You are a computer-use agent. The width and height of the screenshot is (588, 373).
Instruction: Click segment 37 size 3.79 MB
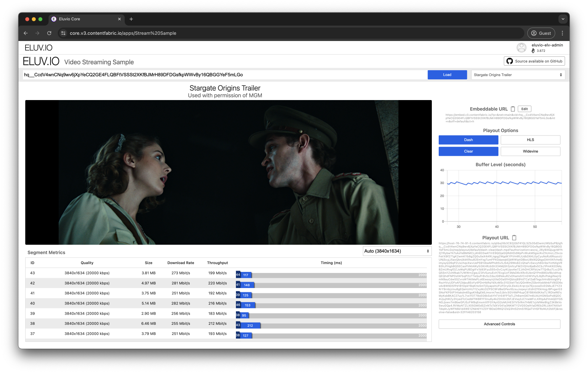pyautogui.click(x=149, y=334)
